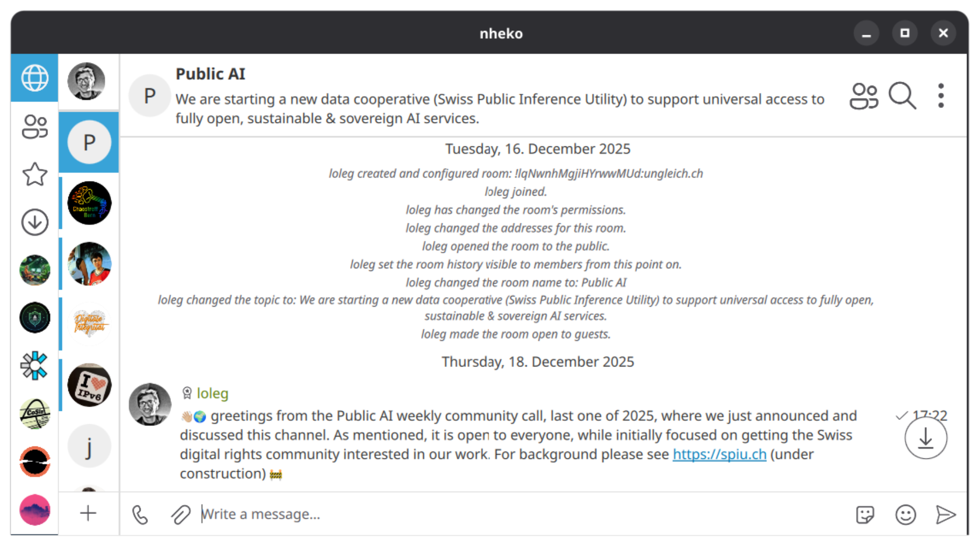This screenshot has height=546, width=980.
Task: Select the all-rooms globe tab
Action: (35, 78)
